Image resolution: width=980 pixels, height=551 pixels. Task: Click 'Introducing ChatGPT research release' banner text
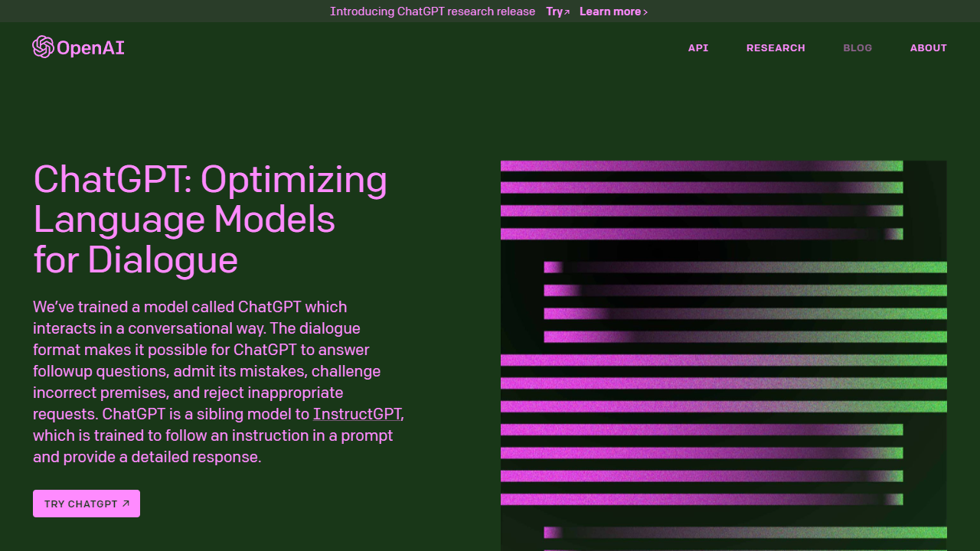point(433,11)
